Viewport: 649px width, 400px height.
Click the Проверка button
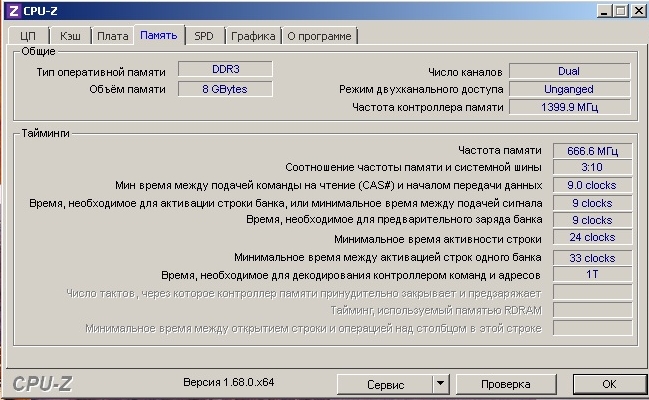[x=506, y=384]
